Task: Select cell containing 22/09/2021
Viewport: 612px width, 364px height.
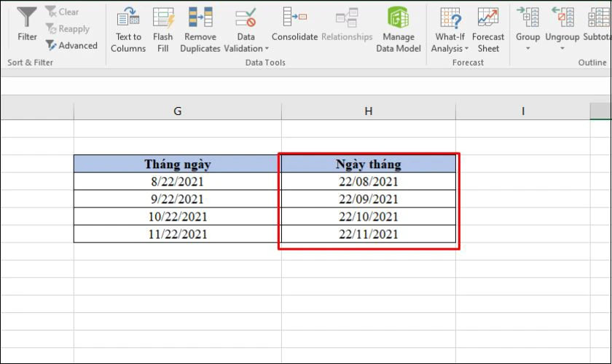Action: 369,199
